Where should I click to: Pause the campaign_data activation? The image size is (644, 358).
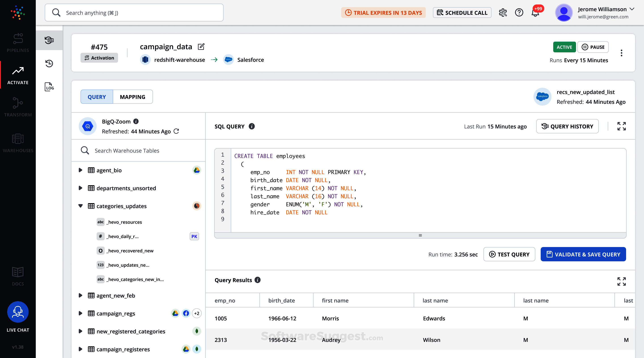[593, 47]
